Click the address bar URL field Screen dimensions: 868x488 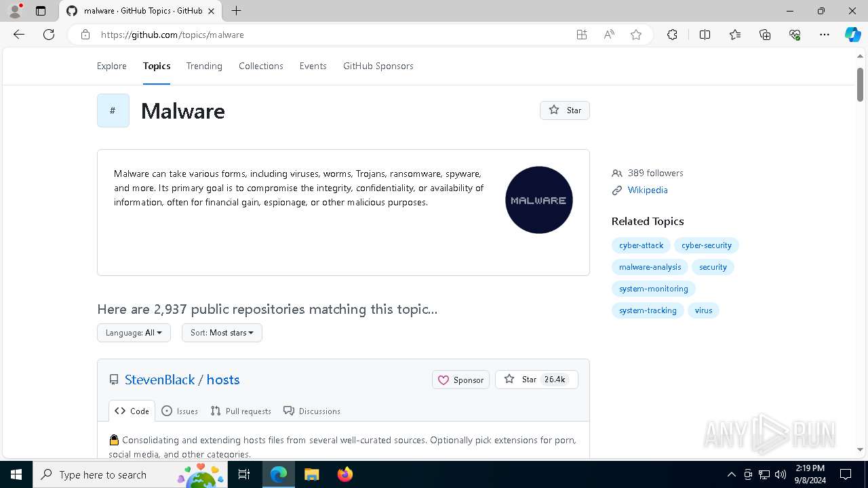click(332, 35)
